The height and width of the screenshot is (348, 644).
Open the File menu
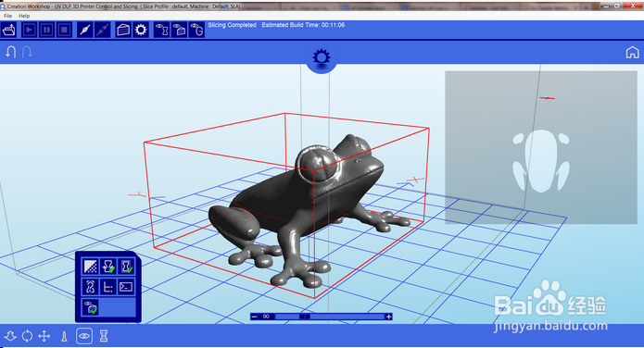(7, 16)
